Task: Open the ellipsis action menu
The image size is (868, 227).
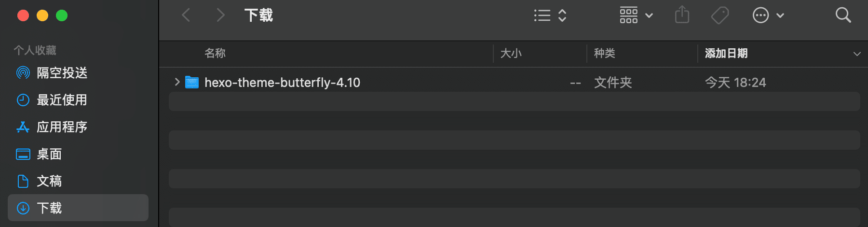Action: click(768, 15)
